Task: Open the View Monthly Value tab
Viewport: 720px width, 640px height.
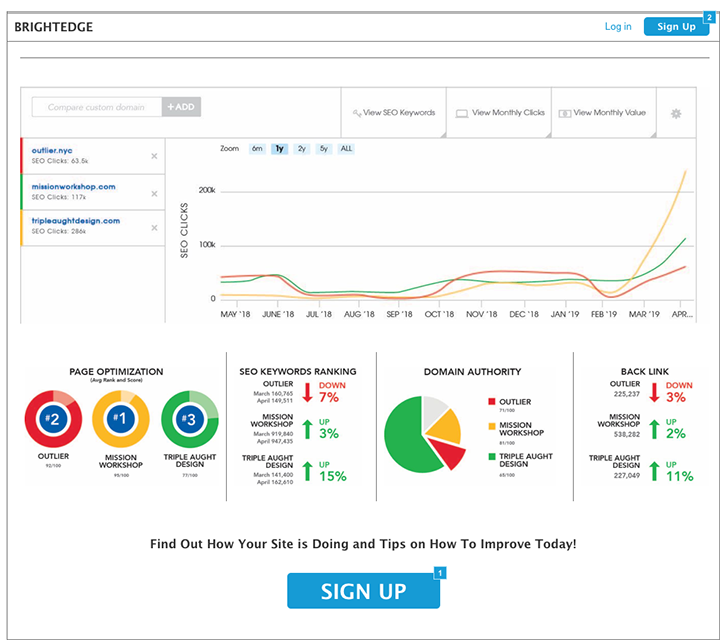Action: [x=604, y=113]
